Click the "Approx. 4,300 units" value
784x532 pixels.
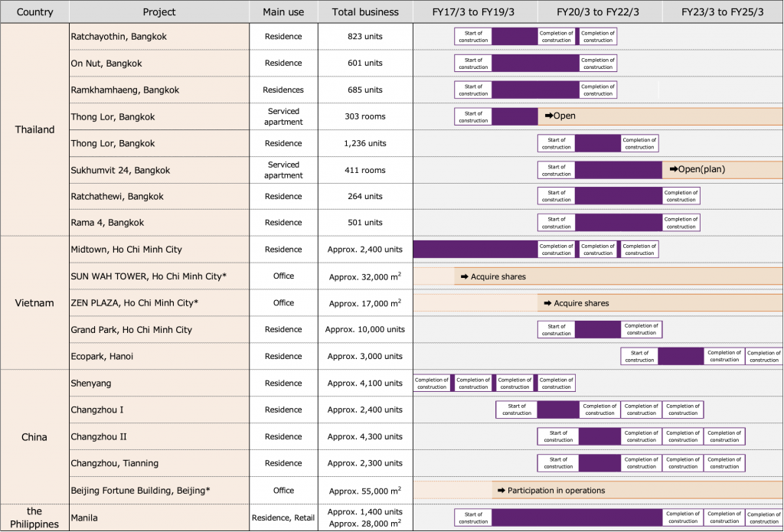click(365, 437)
